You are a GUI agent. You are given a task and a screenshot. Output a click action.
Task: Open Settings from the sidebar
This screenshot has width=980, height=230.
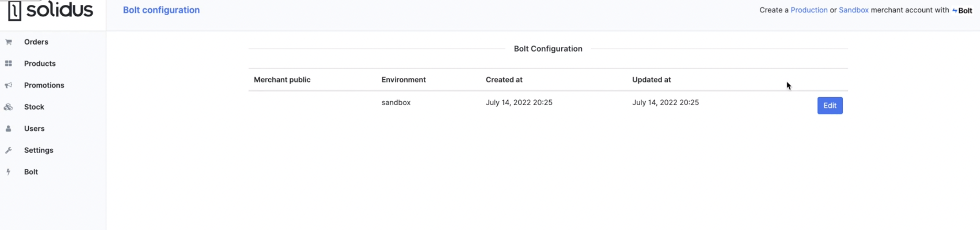(38, 150)
